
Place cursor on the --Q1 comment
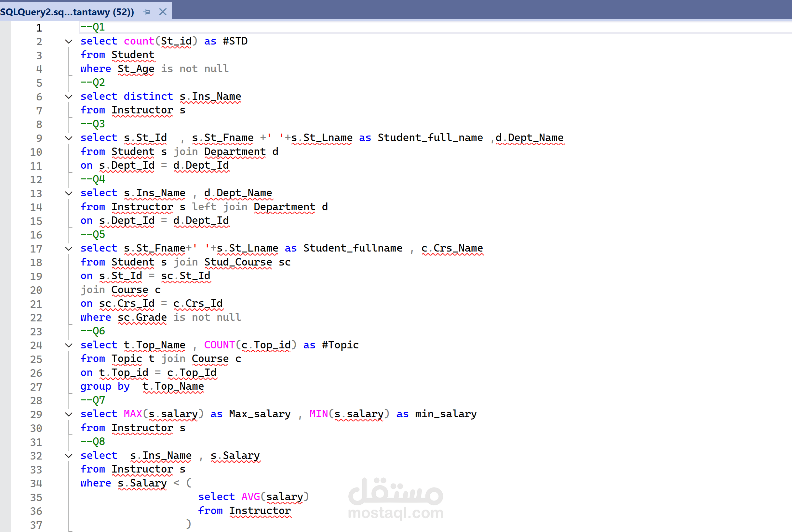pos(93,27)
